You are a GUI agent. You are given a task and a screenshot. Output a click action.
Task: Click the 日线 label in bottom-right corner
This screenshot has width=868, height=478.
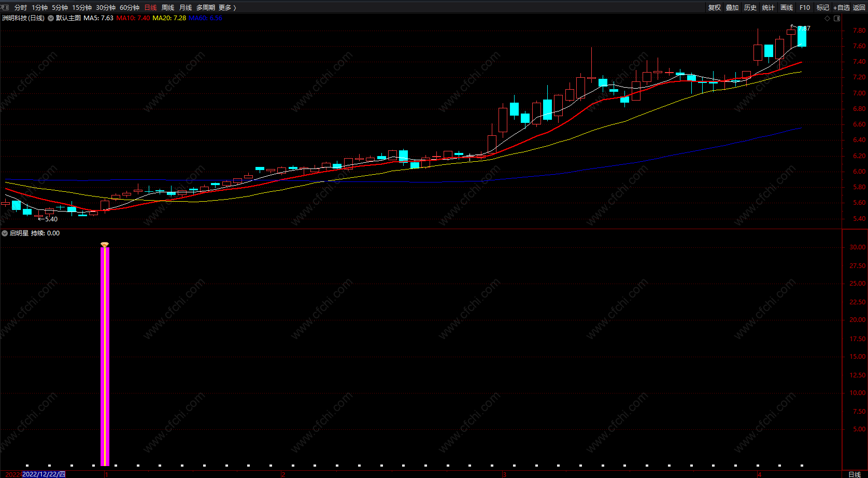click(855, 474)
